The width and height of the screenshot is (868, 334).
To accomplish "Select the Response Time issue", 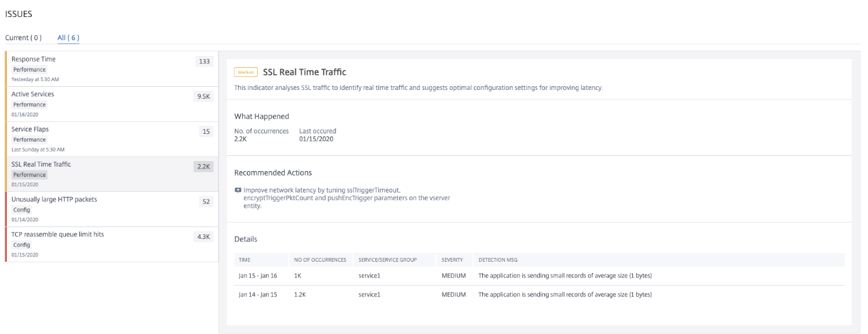I will tap(111, 69).
